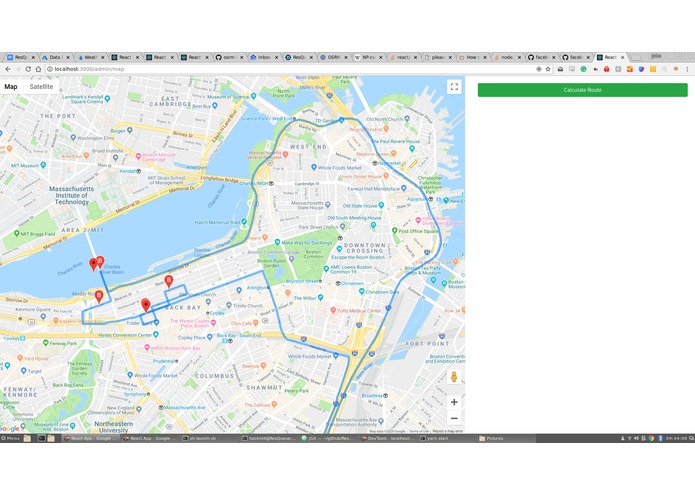The image size is (695, 494).
Task: Open the taskbar Menu button
Action: tap(10, 438)
